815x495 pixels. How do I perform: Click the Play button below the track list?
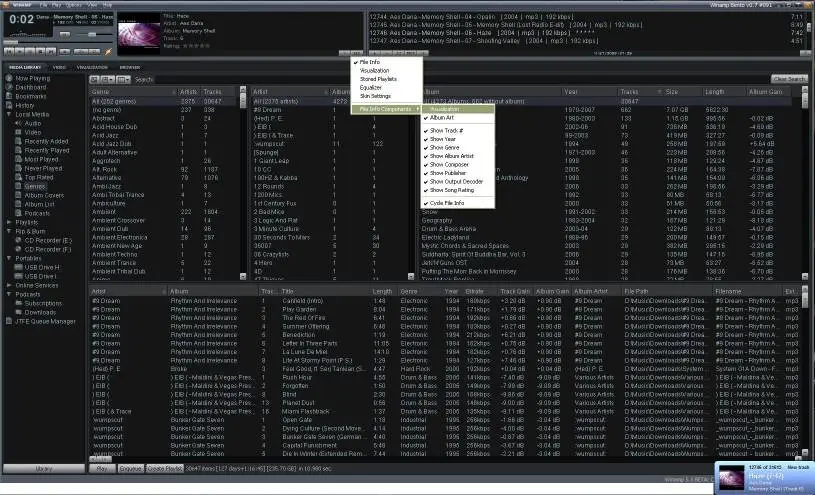pyautogui.click(x=102, y=468)
